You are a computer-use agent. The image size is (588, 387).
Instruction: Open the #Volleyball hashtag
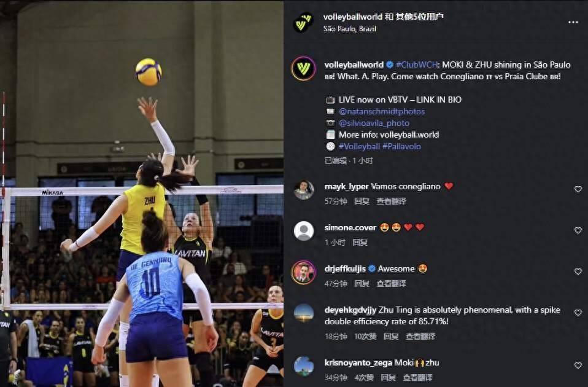point(359,146)
